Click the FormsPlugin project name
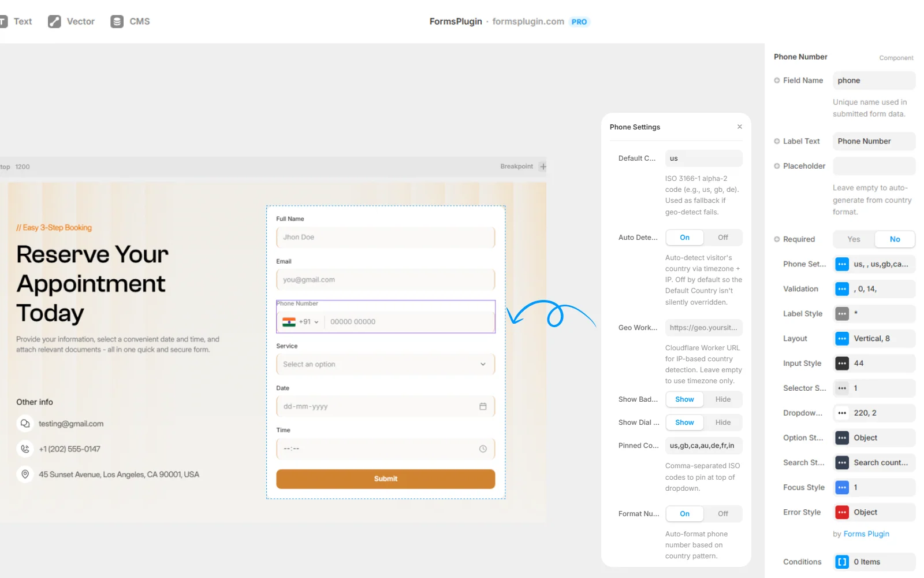The width and height of the screenshot is (924, 578). tap(456, 21)
